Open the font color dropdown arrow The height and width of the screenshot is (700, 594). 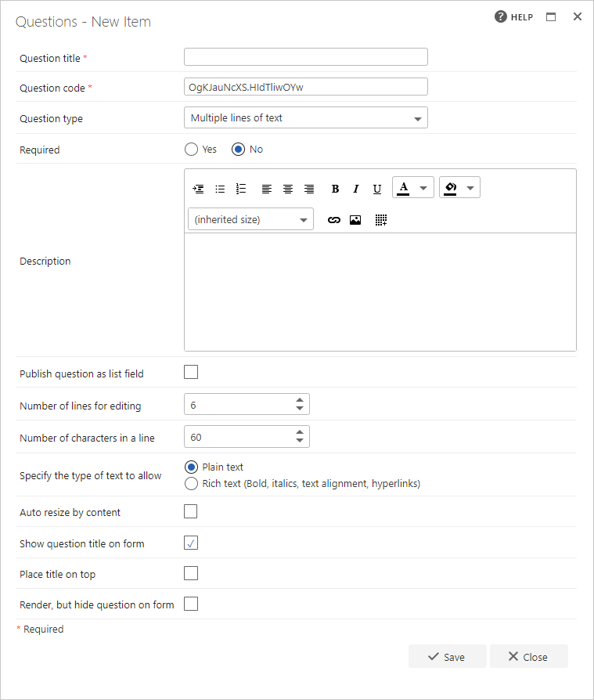pyautogui.click(x=423, y=188)
